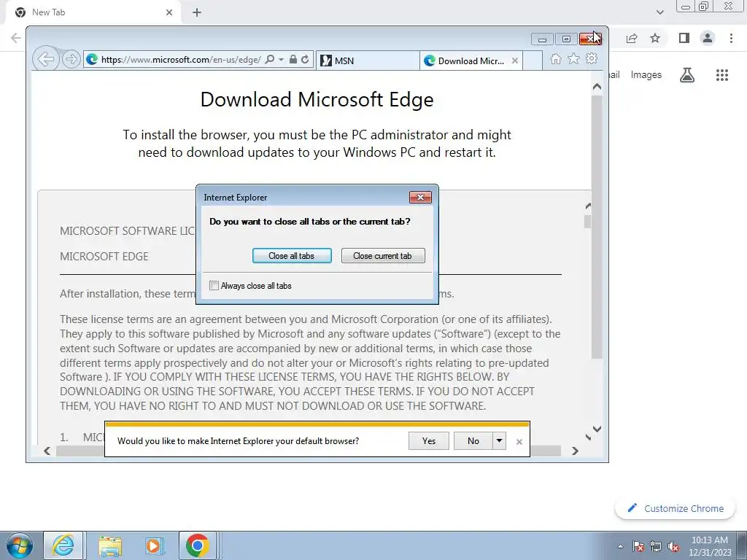The width and height of the screenshot is (747, 560).
Task: Click Chrome share page icon
Action: pyautogui.click(x=632, y=38)
